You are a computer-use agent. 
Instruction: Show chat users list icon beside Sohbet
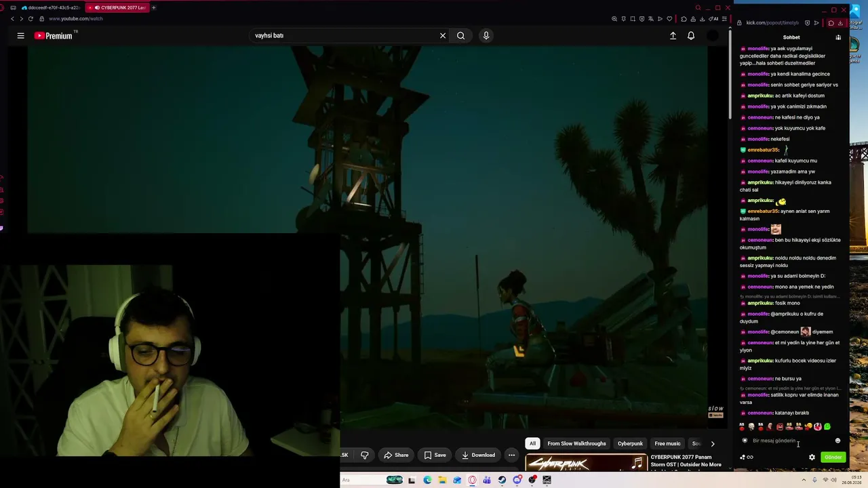(x=838, y=38)
